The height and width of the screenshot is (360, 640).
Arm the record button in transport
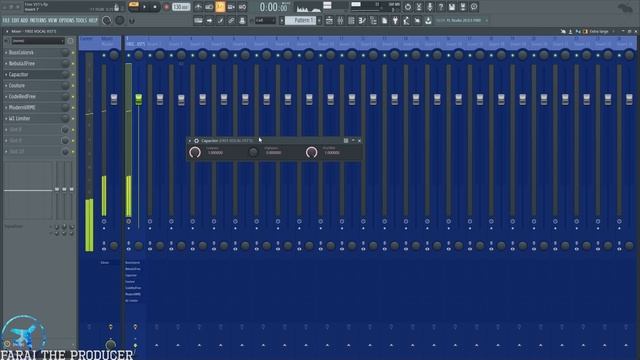[x=166, y=7]
